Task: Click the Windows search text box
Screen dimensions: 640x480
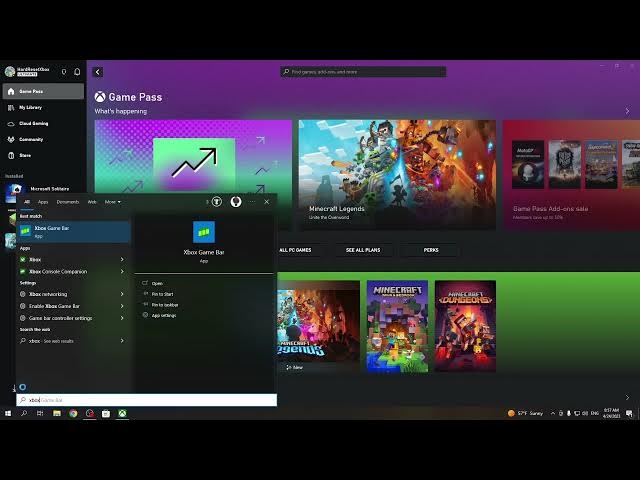Action: tap(147, 400)
